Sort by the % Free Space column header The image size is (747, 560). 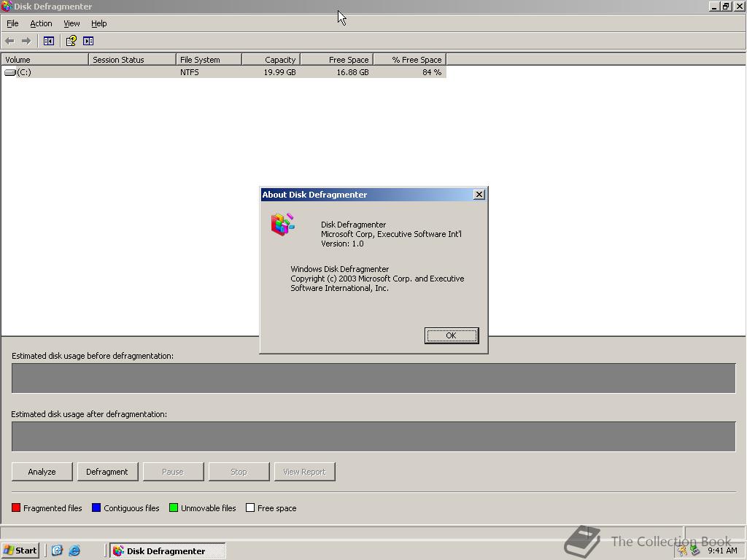tap(410, 60)
